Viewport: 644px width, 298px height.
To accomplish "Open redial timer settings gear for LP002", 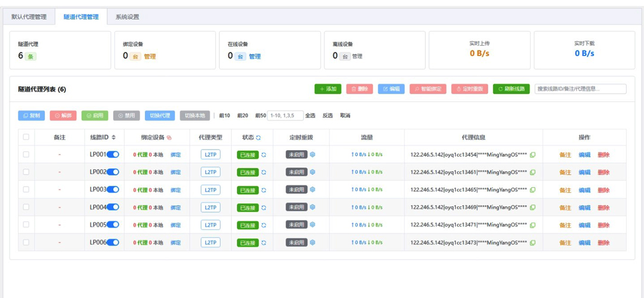I will click(312, 172).
